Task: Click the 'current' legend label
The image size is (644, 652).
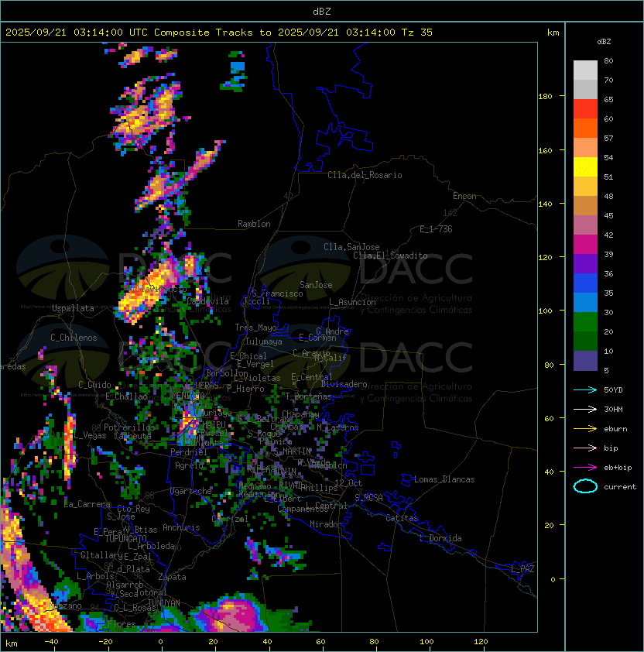Action: (620, 487)
